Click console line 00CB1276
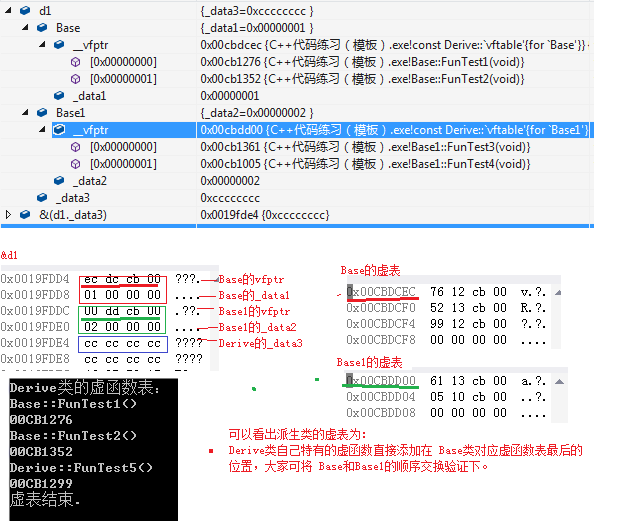 pyautogui.click(x=41, y=420)
